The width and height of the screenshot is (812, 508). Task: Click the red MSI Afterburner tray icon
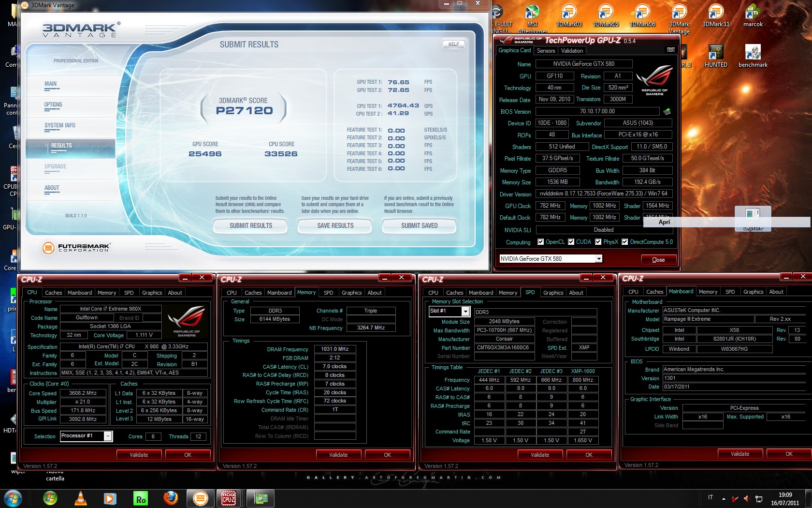[x=735, y=498]
